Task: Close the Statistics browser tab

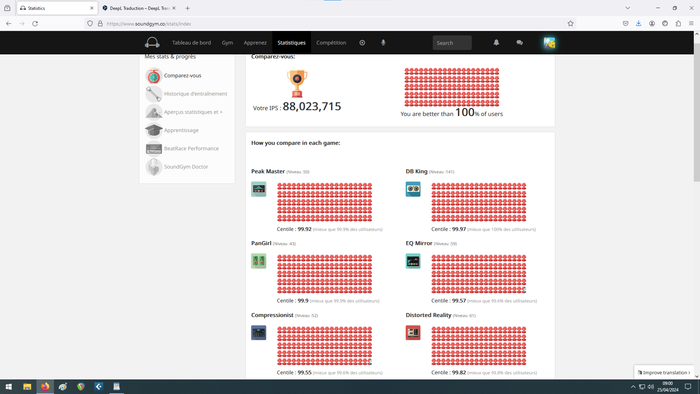Action: coord(92,8)
